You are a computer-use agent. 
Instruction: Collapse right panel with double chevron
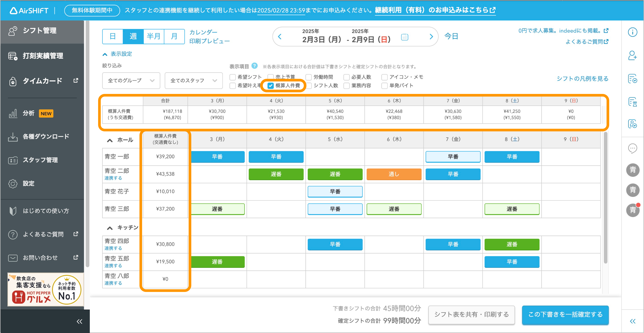[632, 321]
